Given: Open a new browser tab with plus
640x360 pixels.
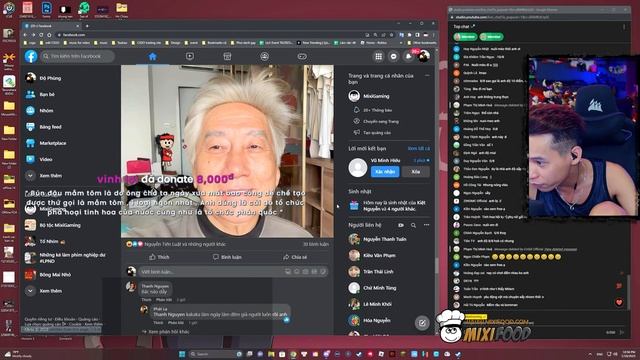Looking at the screenshot, I should (87, 26).
